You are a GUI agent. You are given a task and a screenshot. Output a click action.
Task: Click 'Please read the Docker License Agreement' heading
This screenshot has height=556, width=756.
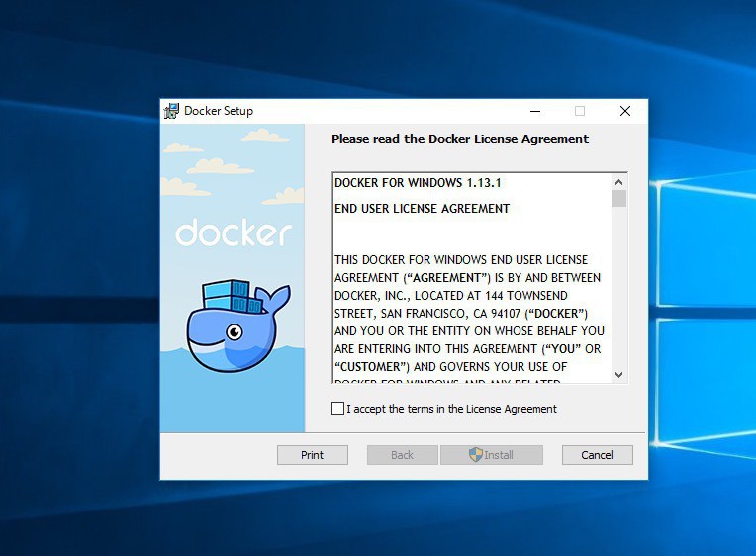pyautogui.click(x=460, y=139)
